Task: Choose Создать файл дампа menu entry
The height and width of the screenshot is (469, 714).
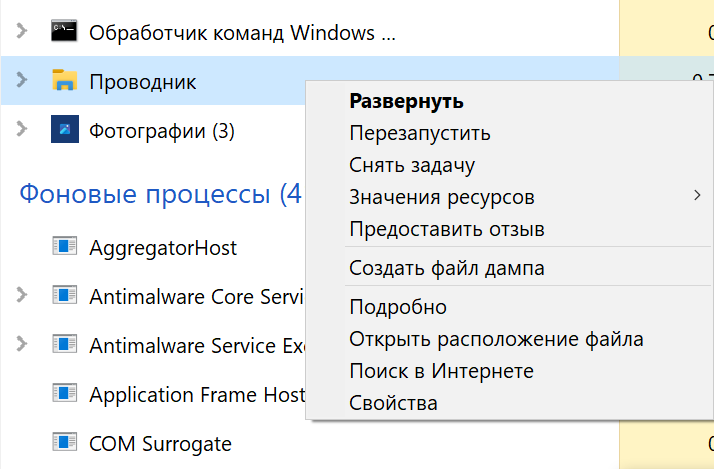Action: click(447, 268)
